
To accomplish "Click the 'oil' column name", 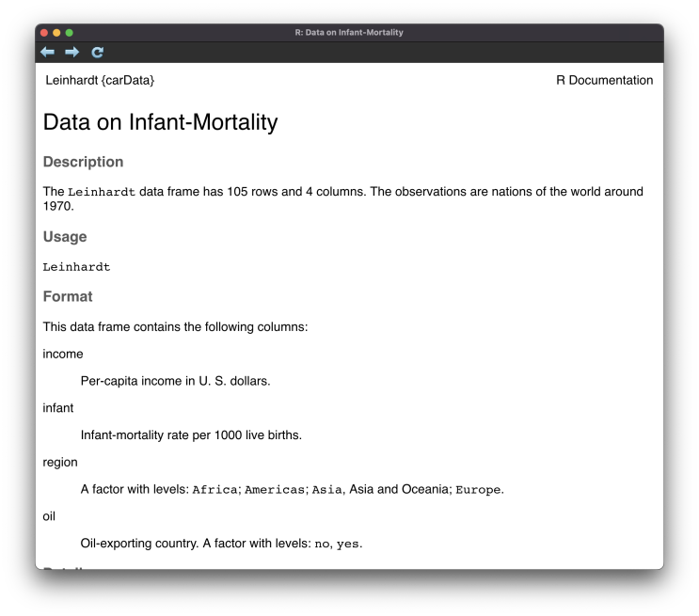I will point(50,516).
